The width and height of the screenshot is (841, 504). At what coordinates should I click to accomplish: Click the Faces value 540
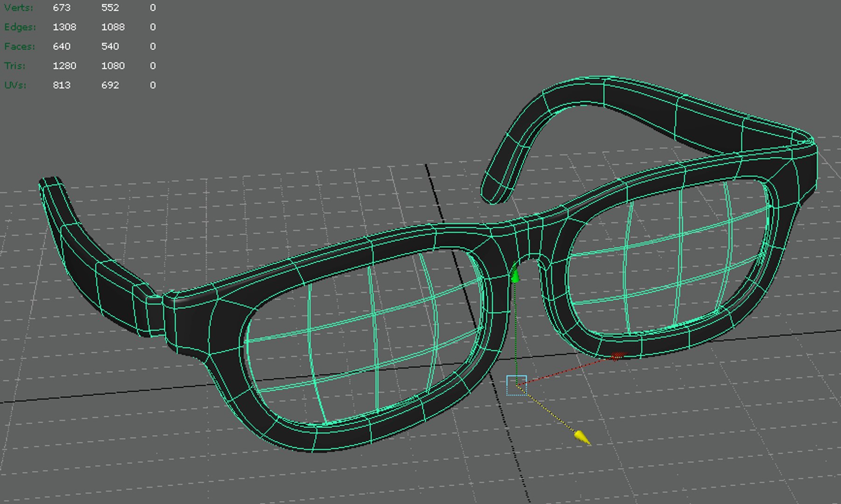110,47
